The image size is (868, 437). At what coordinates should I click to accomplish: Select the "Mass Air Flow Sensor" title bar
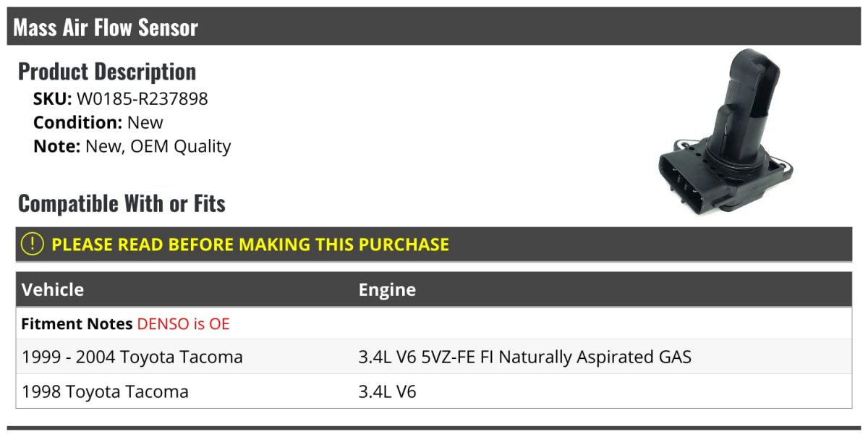[106, 27]
